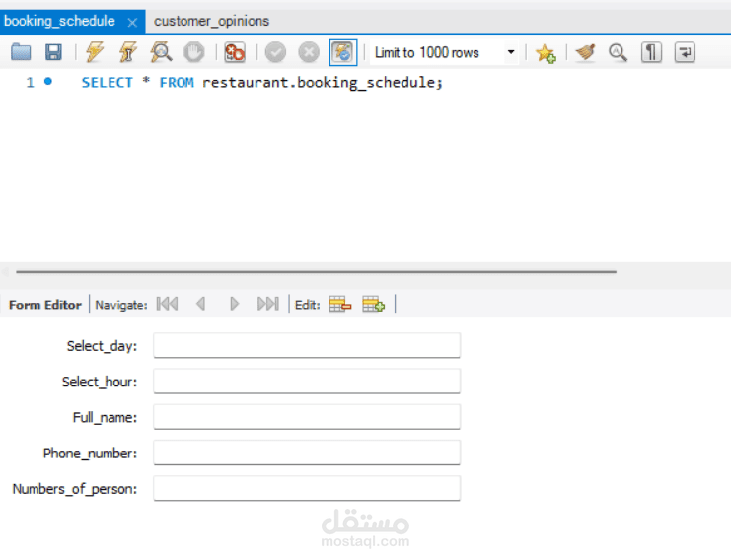
Task: Run Explain plan magnifier-lightning icon
Action: coord(161,52)
